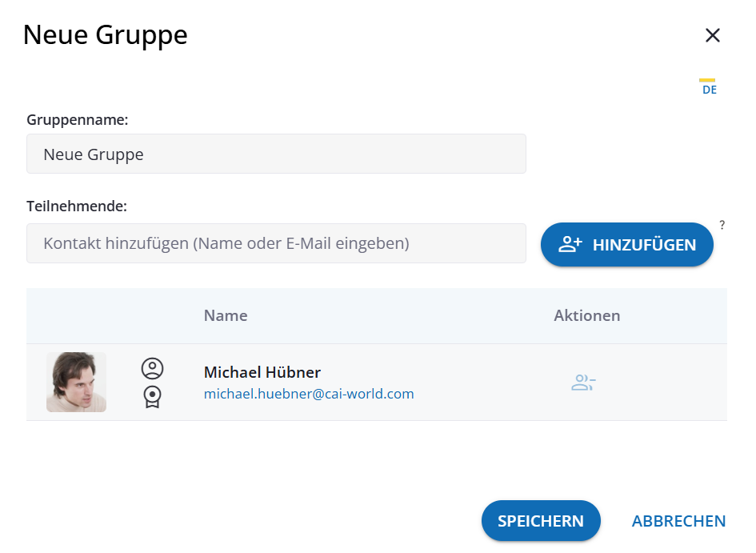
Task: Click the contact profile icon beside Michael Hübner
Action: [x=152, y=369]
